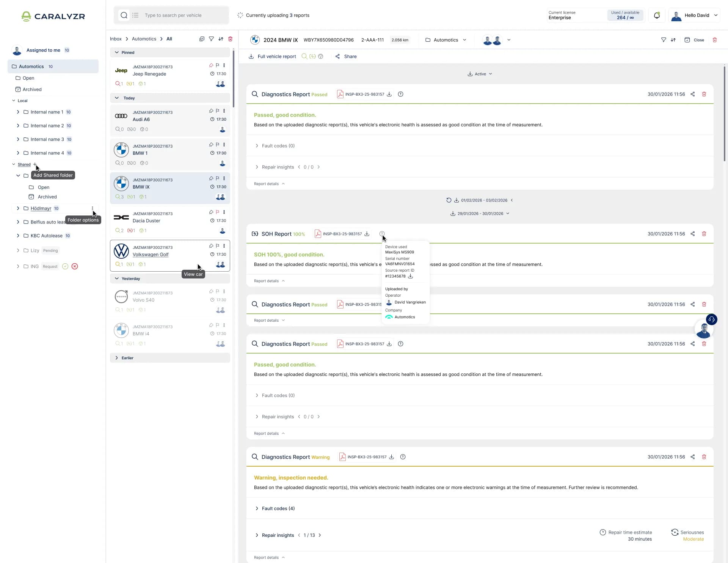728x563 pixels.
Task: Download the INSP-BX3-25-983157 PDF report
Action: point(390,94)
